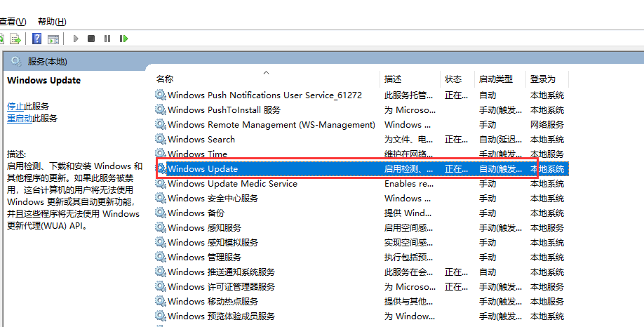Image resolution: width=644 pixels, height=327 pixels.
Task: Select Windows Remote Management (WS-Management) row
Action: click(361, 124)
